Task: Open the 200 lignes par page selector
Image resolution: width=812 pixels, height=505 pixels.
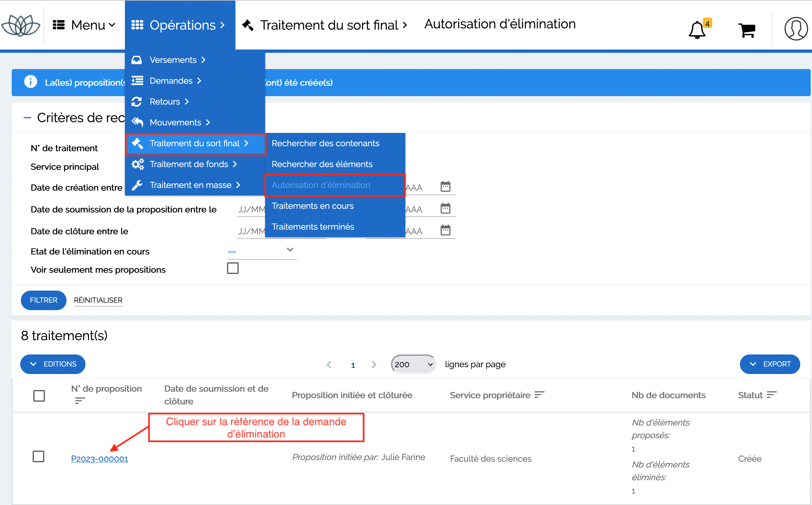Action: click(x=413, y=364)
